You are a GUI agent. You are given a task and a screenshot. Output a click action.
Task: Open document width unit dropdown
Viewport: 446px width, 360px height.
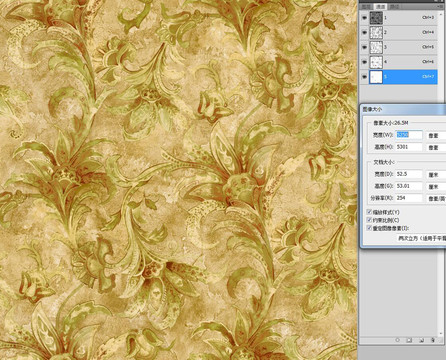(436, 174)
